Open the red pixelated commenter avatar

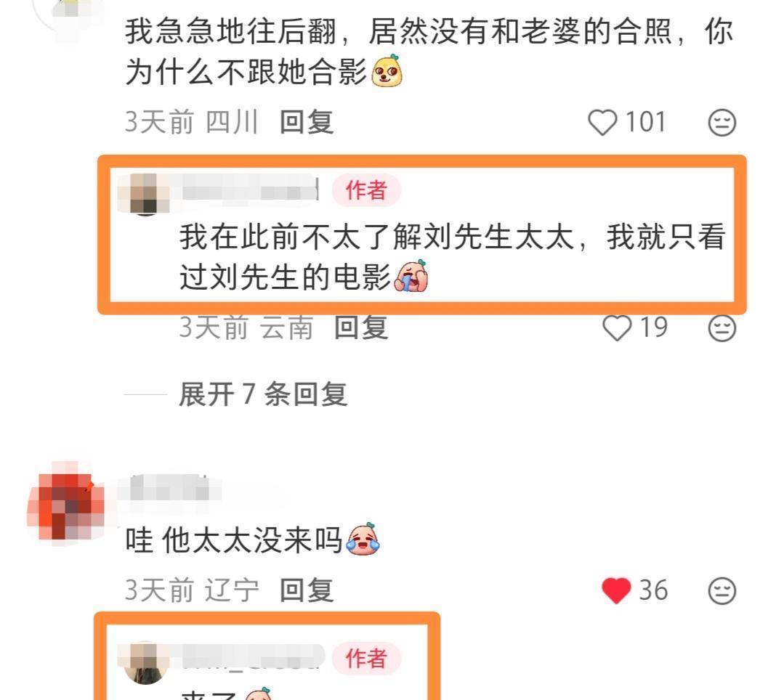point(65,503)
